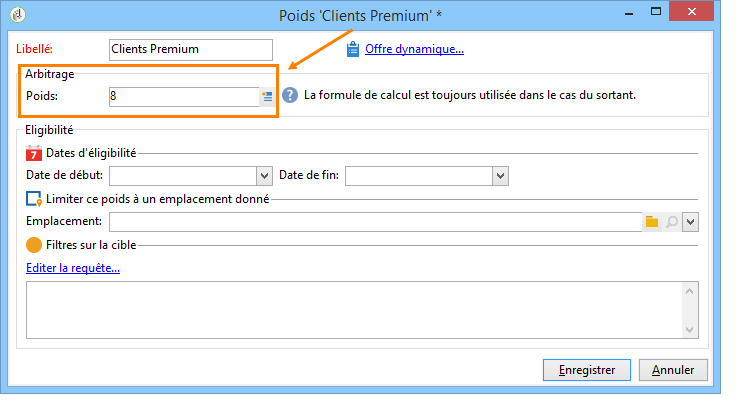
Task: Click the magnifier icon in Emplacement field
Action: (x=672, y=221)
